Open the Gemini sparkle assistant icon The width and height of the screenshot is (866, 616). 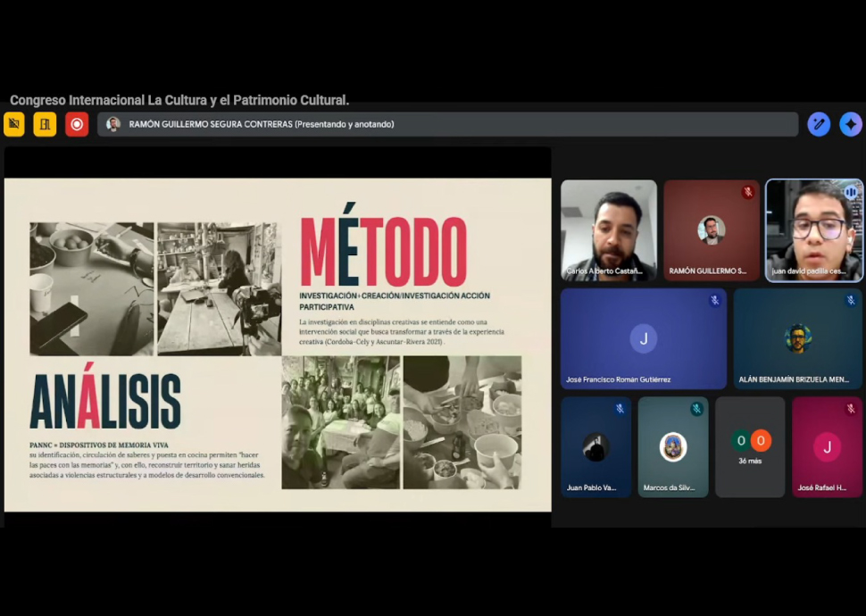click(x=850, y=124)
